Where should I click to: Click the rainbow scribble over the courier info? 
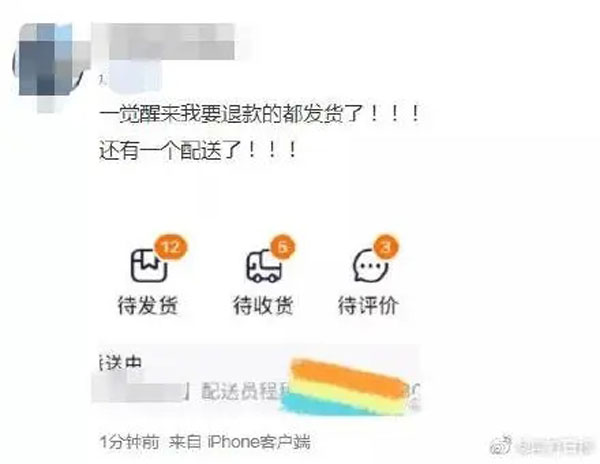346,387
